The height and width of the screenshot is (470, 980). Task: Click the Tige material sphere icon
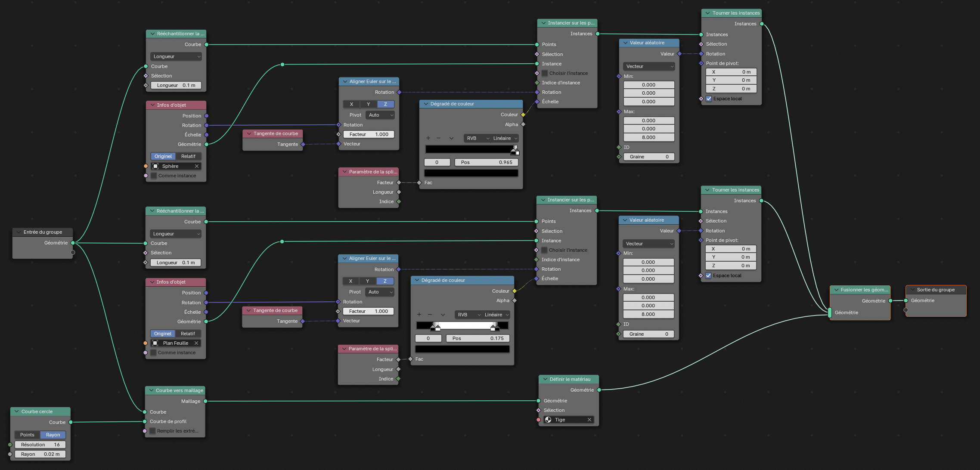click(548, 420)
